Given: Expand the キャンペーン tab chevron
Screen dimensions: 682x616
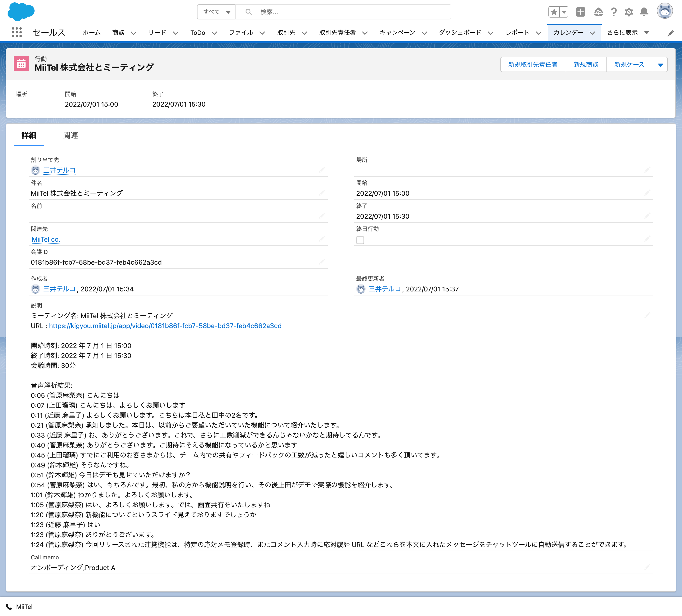Looking at the screenshot, I should (x=424, y=33).
